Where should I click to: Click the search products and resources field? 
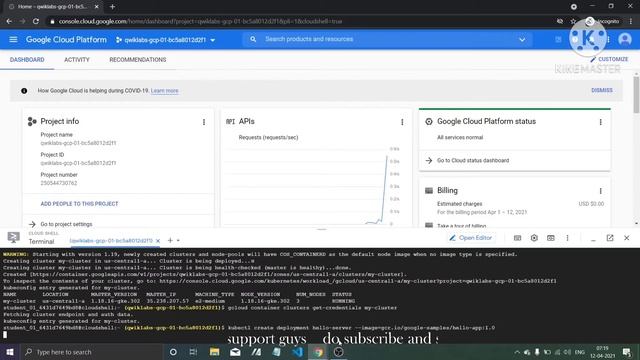388,39
